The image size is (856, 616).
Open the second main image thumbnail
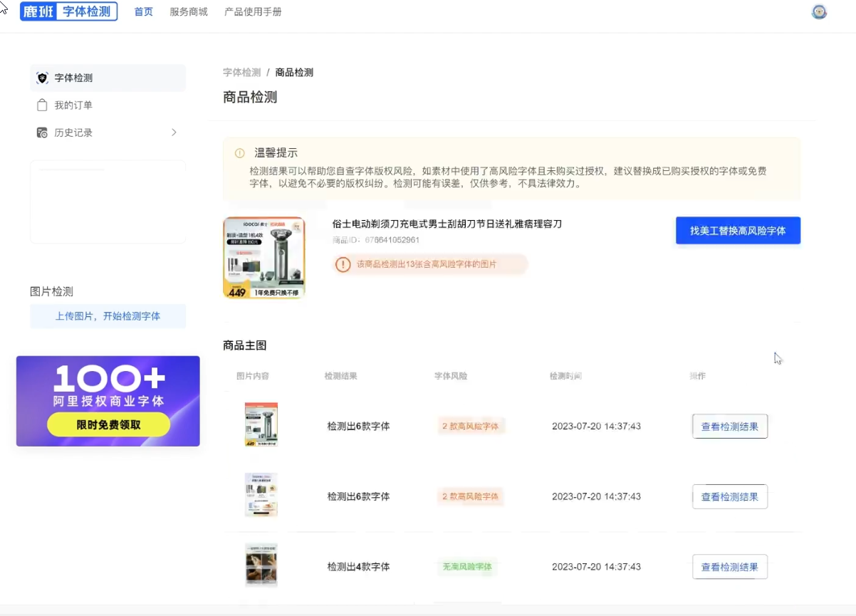tap(261, 495)
